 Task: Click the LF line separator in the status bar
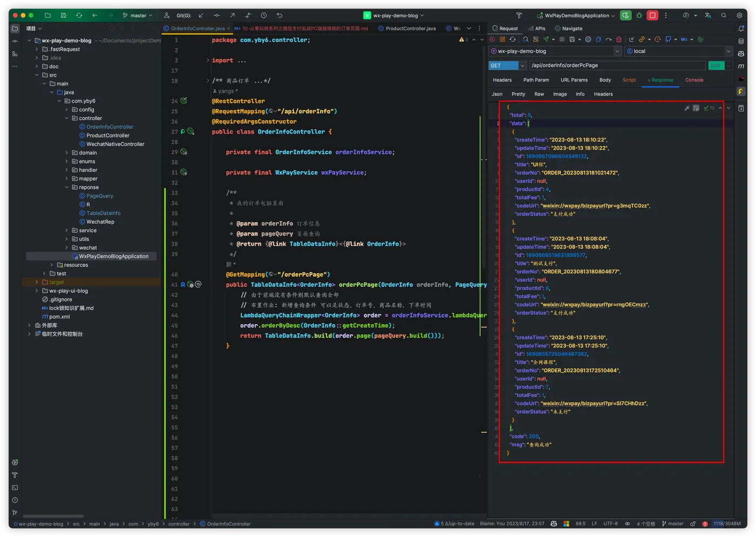[594, 524]
